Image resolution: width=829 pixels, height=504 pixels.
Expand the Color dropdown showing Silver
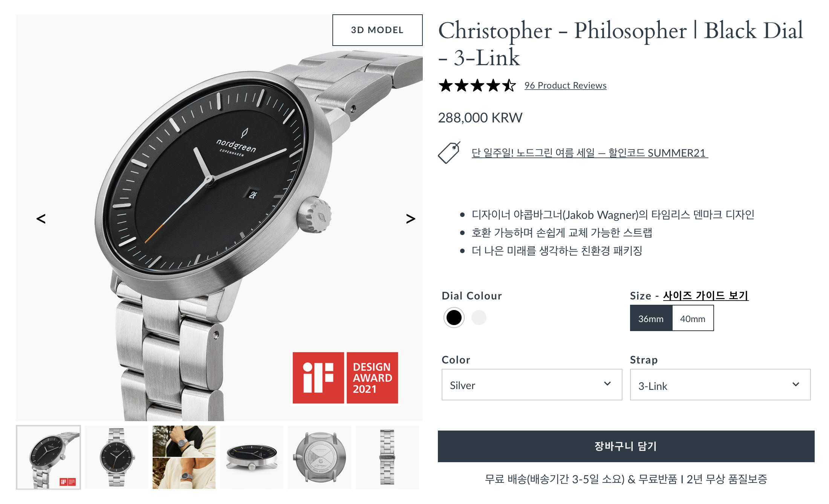click(x=532, y=385)
